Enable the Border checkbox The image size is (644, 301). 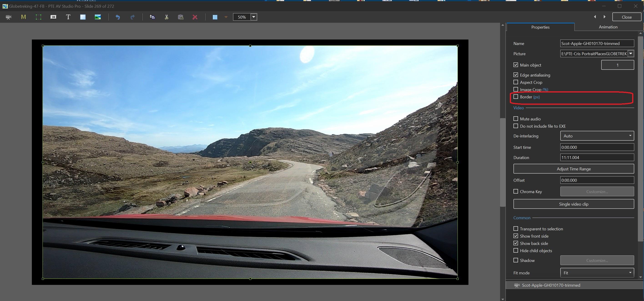516,96
